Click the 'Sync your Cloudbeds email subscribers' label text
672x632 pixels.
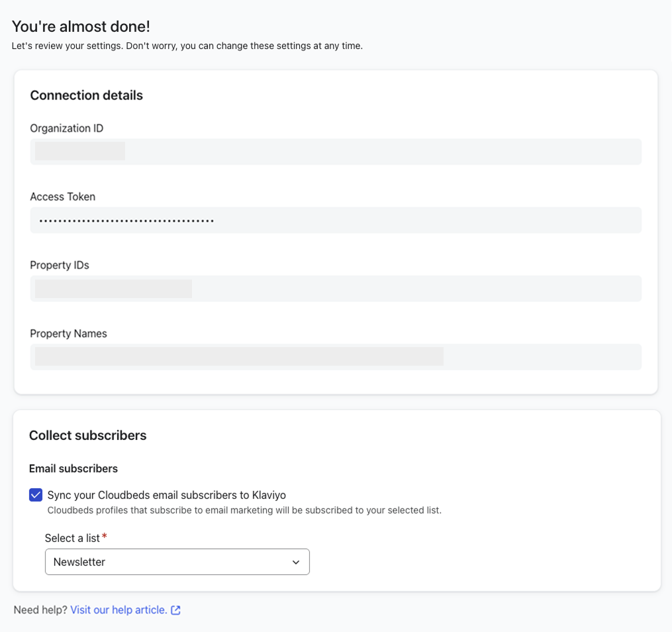(x=166, y=495)
